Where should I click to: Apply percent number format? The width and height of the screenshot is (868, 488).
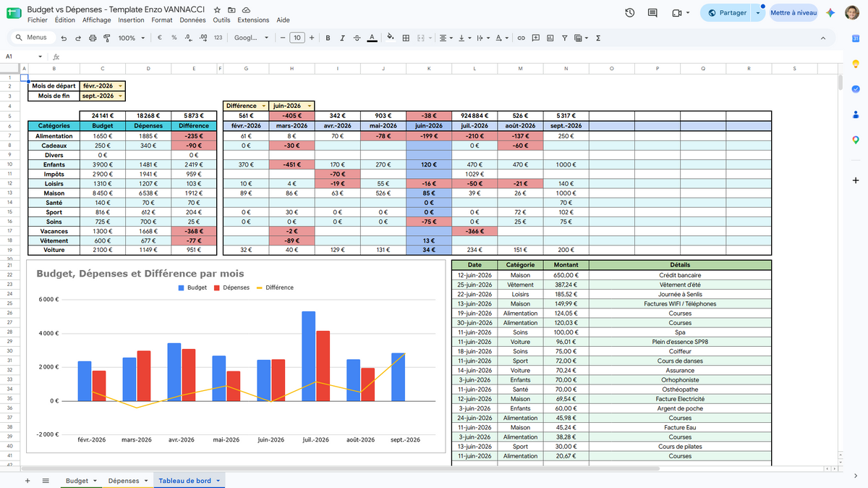(x=174, y=38)
